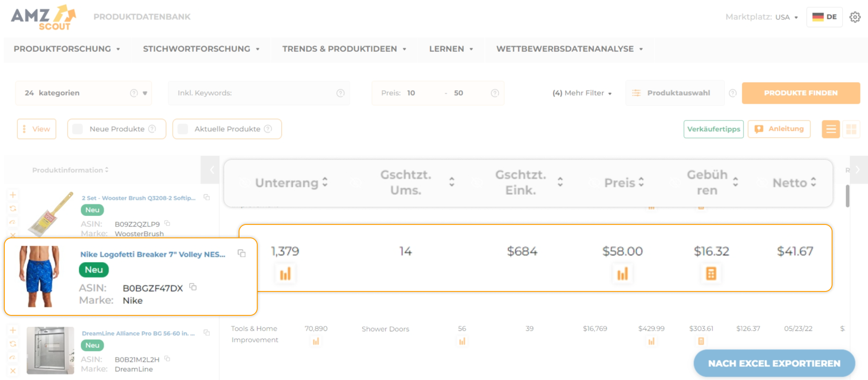Copy ASIN B0BGZF47DX
Screen dimensions: 868x380
193,287
